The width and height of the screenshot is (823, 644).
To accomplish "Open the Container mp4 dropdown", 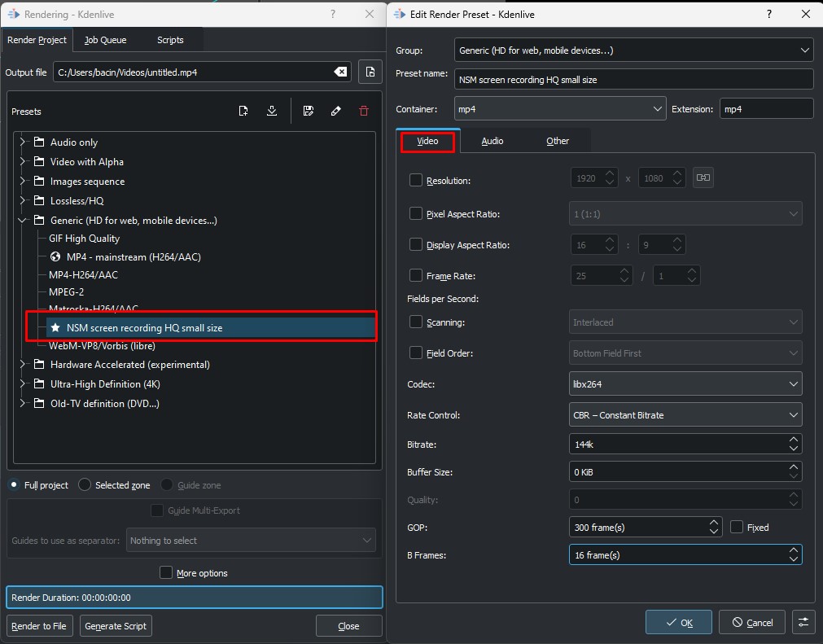I will (560, 108).
